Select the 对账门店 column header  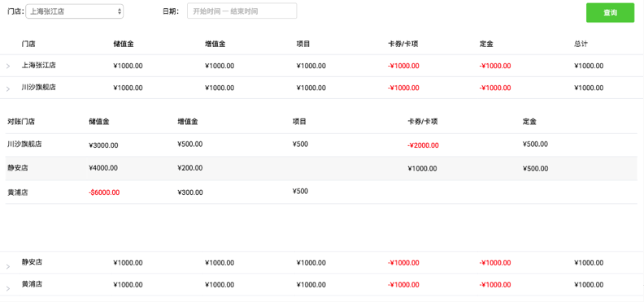[21, 122]
